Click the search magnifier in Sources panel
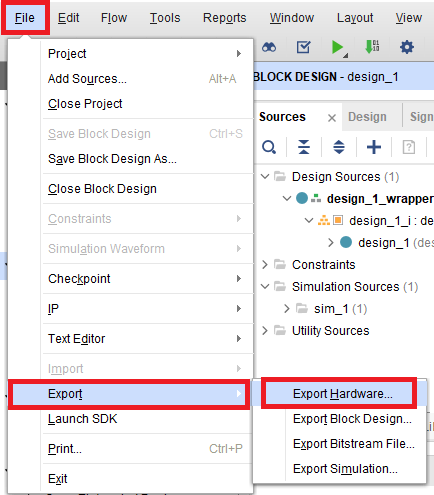 coord(269,147)
